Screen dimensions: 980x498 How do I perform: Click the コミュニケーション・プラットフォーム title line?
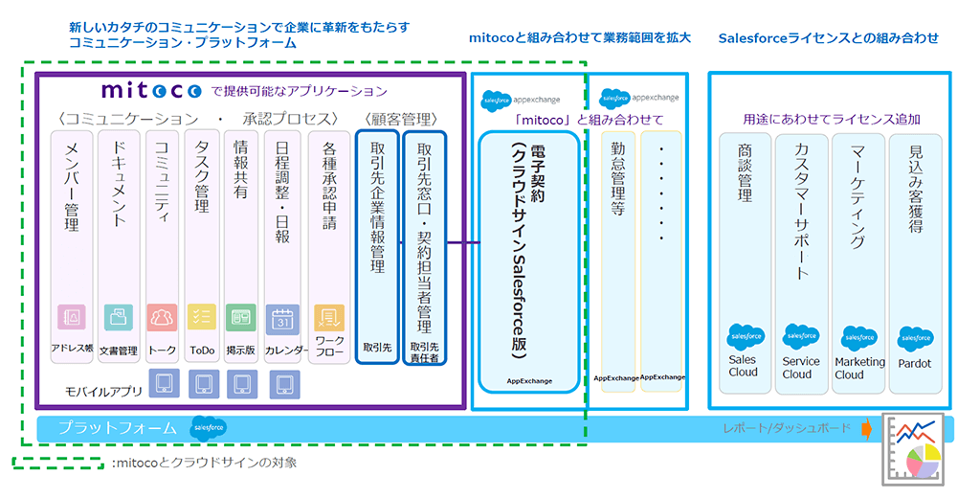pos(183,43)
